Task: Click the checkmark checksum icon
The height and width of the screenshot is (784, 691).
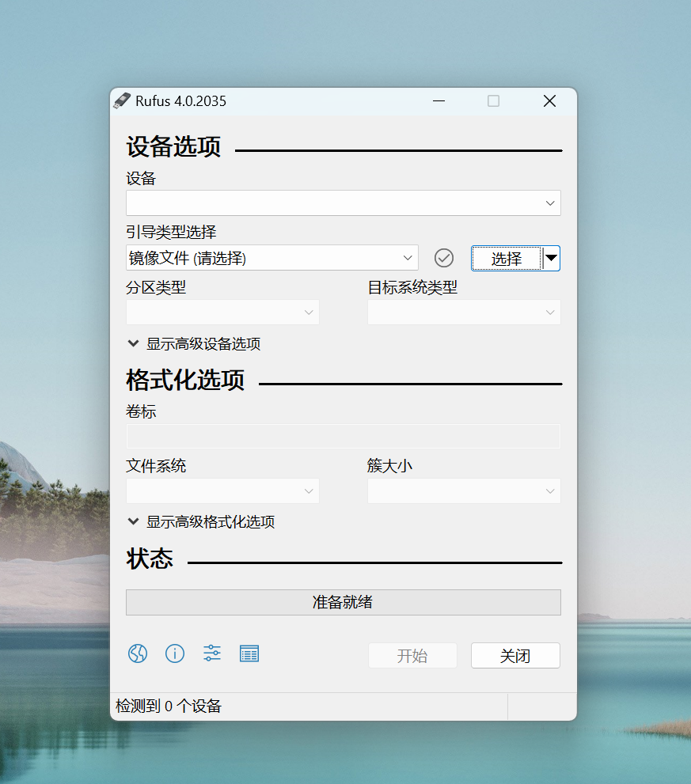Action: [x=444, y=258]
